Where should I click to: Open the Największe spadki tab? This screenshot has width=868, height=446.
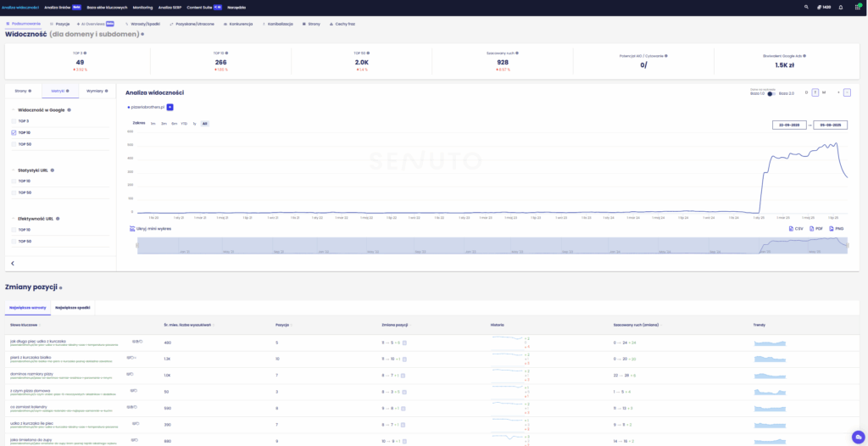click(x=72, y=307)
